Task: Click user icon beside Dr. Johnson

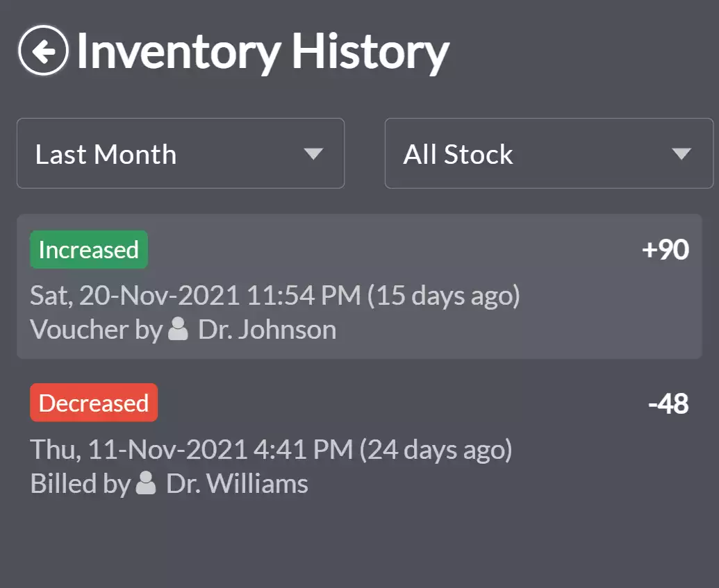Action: tap(178, 328)
